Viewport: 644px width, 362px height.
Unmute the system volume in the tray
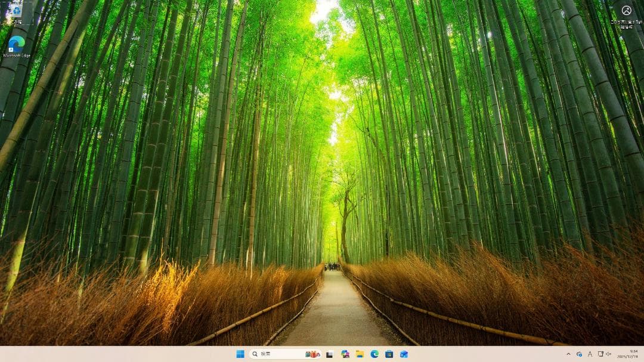pos(609,354)
